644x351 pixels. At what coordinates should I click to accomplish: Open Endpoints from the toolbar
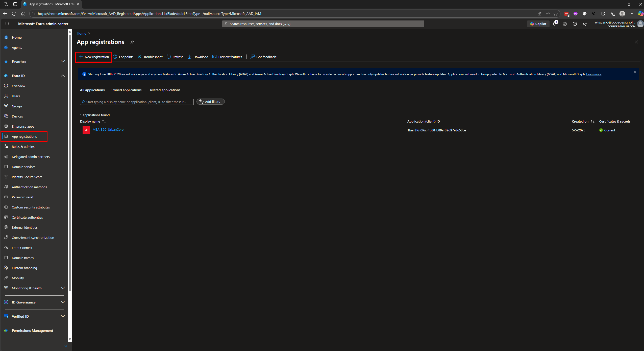pyautogui.click(x=123, y=57)
